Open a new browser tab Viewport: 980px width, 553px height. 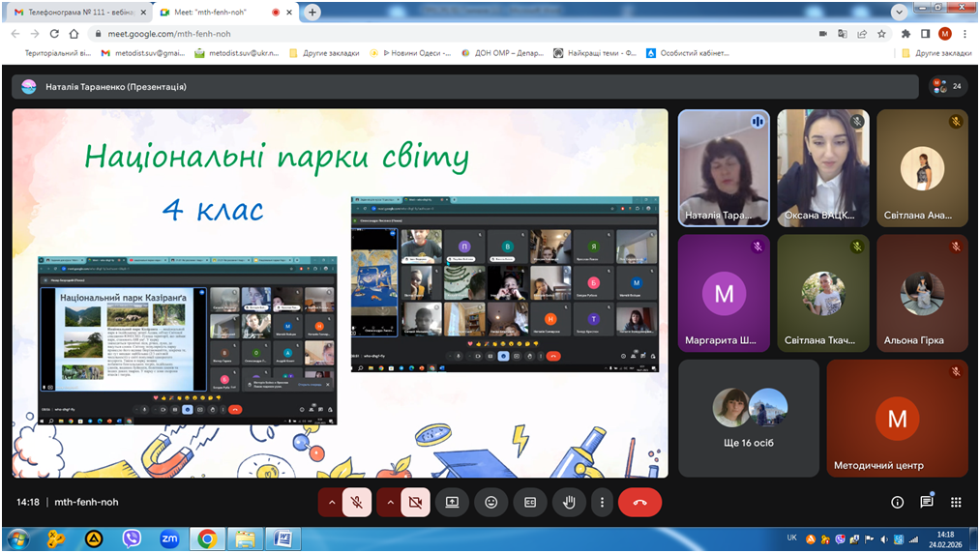pos(312,13)
